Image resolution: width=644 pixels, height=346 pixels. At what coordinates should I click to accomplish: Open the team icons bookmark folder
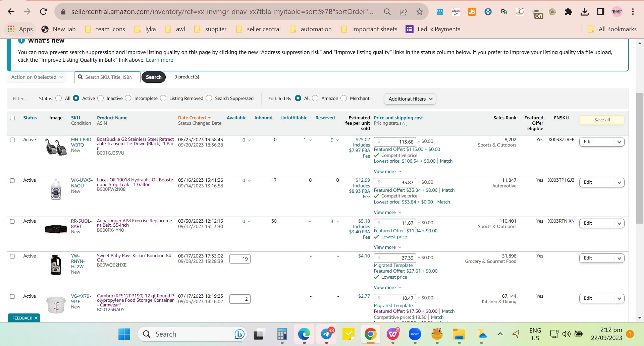[x=105, y=29]
